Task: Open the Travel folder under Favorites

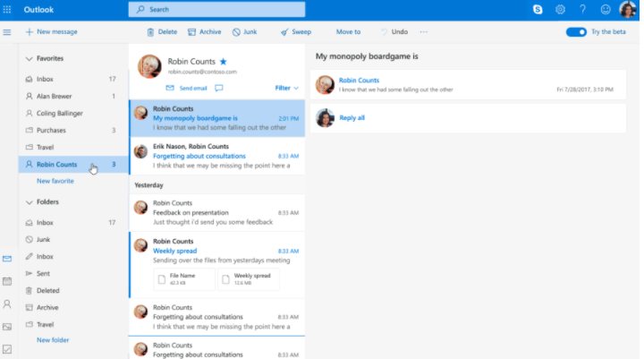Action: coord(73,147)
